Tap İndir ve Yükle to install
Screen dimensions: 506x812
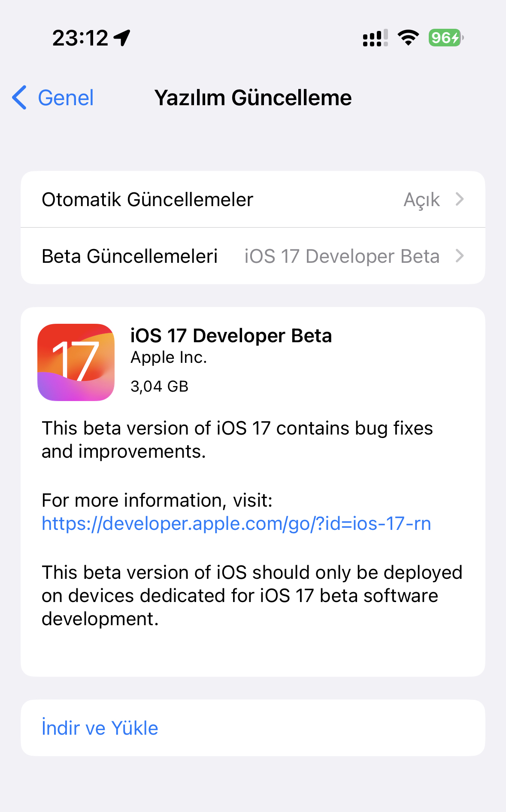pyautogui.click(x=100, y=728)
